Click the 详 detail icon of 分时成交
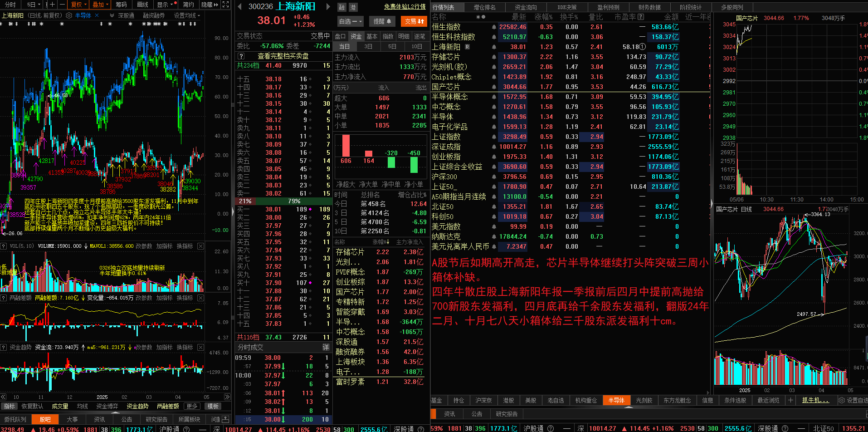868x432 pixels. click(x=326, y=347)
